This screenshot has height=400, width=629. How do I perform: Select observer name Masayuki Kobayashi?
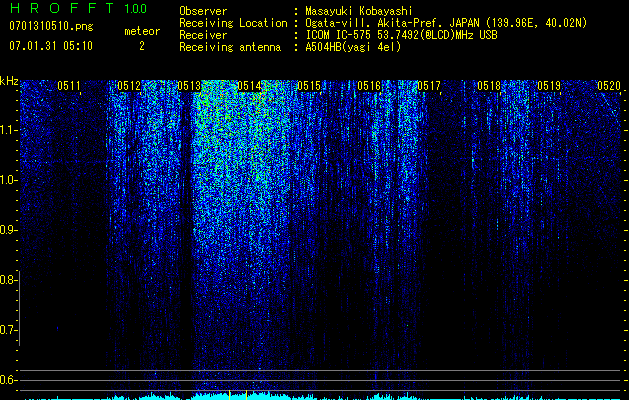point(359,11)
